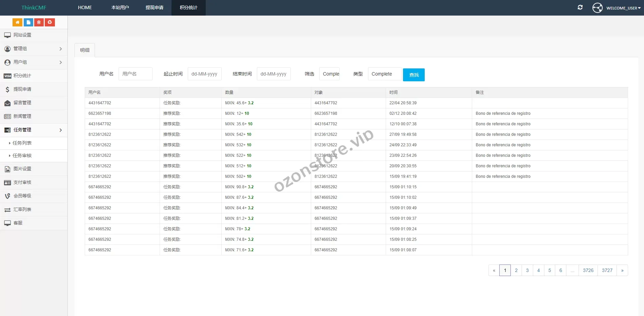Click the 用户名 input field
Viewport: 644px width, 316px height.
click(135, 74)
